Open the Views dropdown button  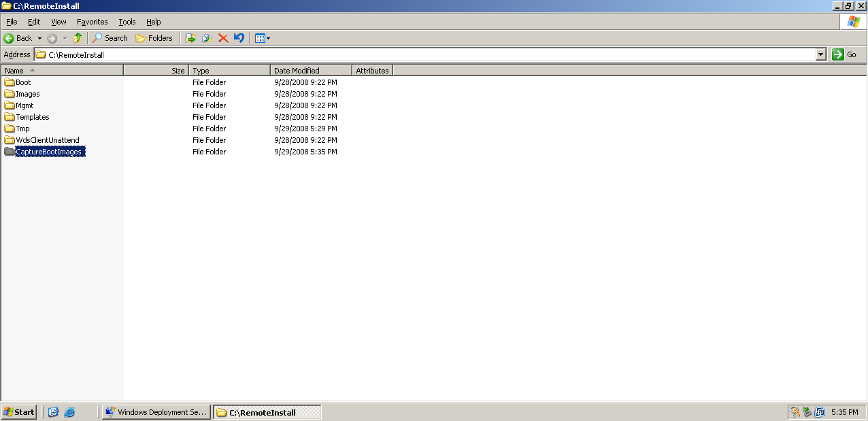pyautogui.click(x=263, y=38)
